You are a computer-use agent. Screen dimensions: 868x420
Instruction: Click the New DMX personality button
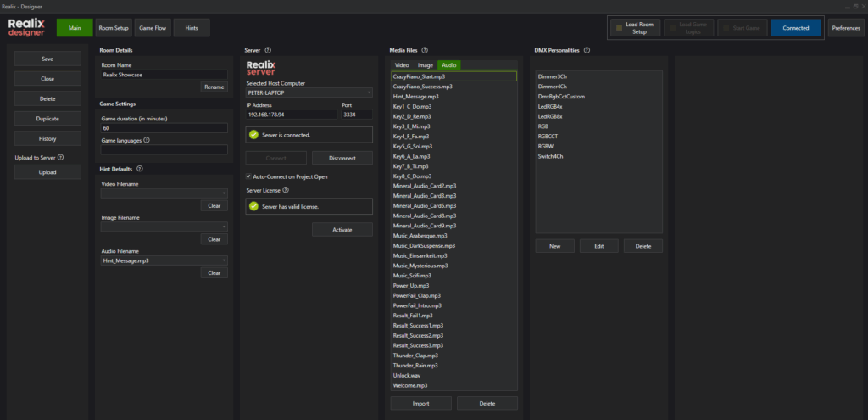point(554,246)
